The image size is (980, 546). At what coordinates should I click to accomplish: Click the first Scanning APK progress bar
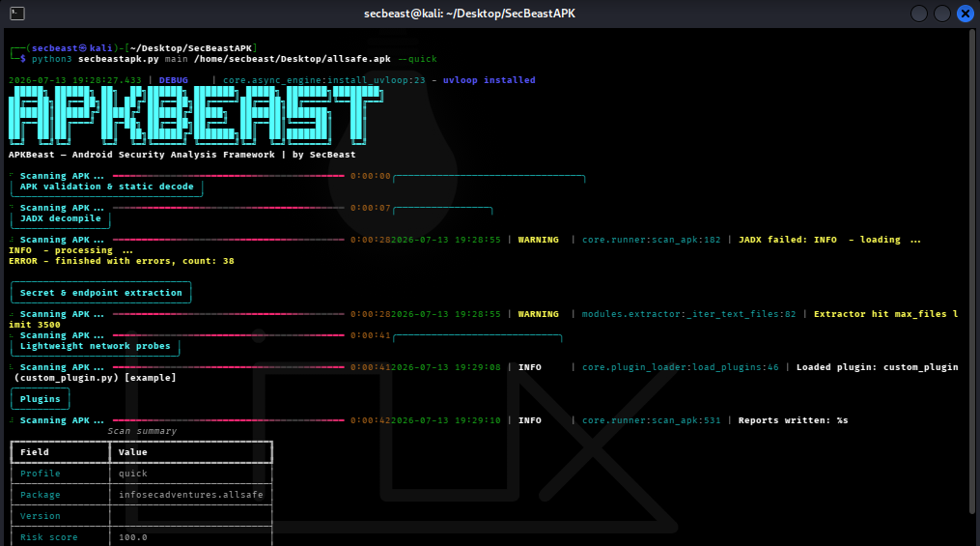228,176
